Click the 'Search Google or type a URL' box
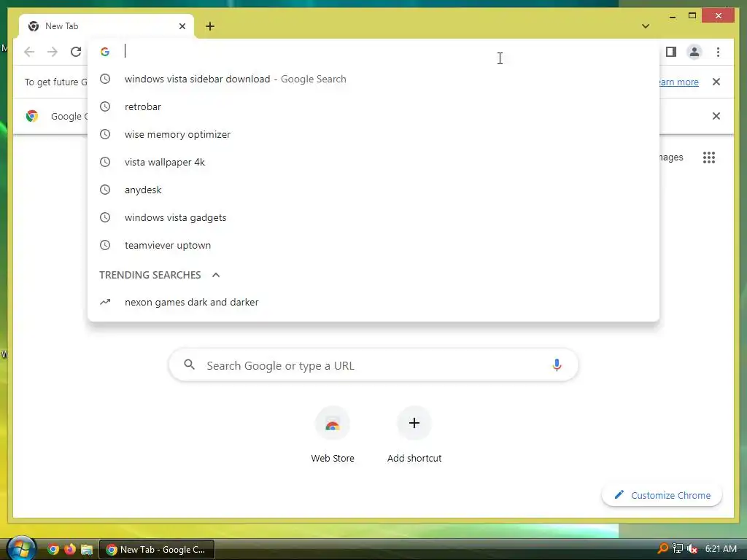Screen dimensions: 747x560 tap(373, 365)
